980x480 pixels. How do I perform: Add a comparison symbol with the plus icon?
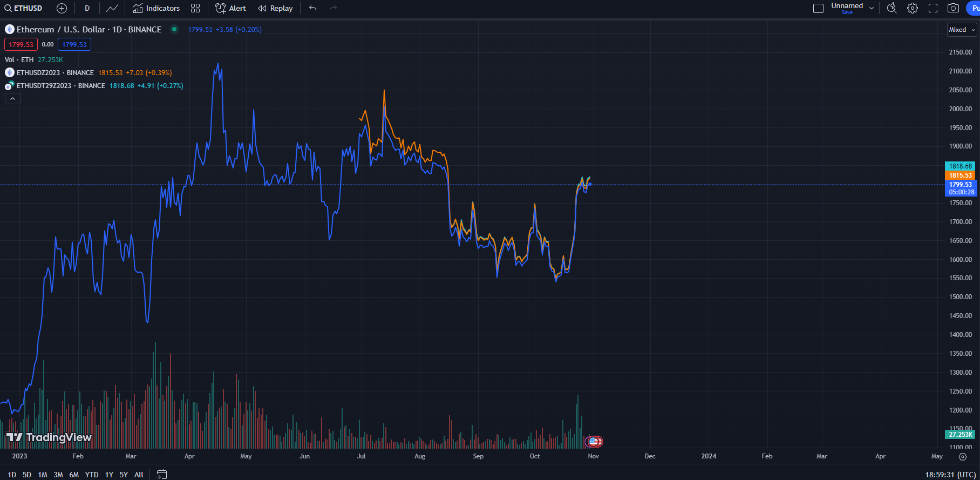coord(62,8)
